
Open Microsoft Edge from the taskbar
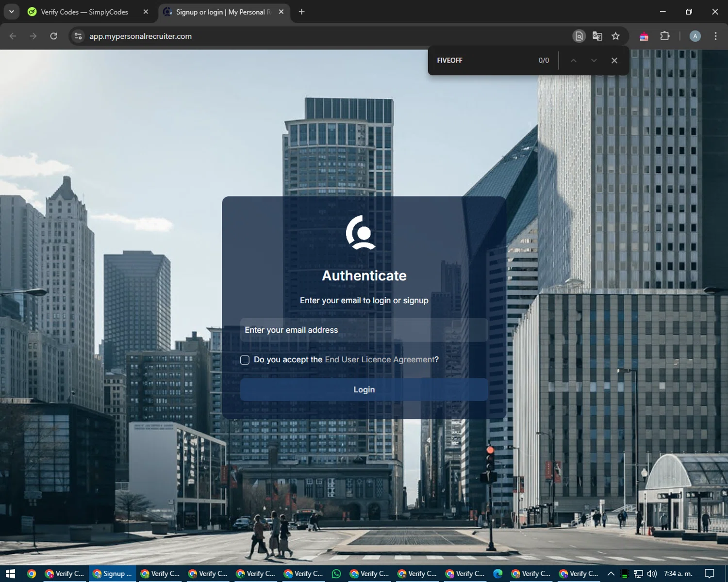click(498, 574)
